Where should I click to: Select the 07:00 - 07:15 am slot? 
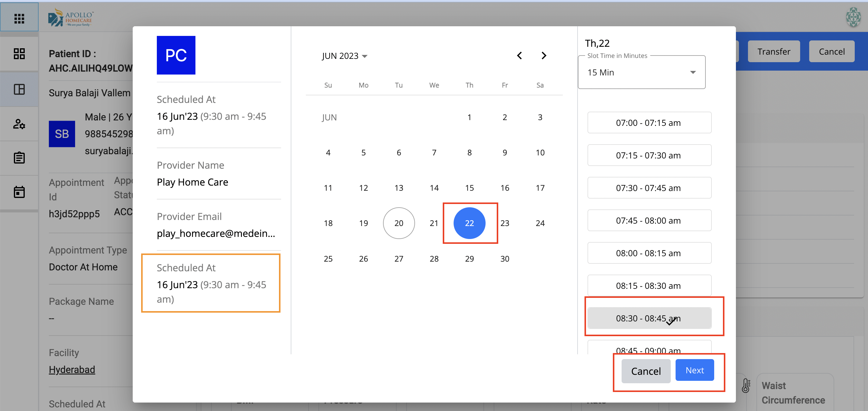(649, 123)
